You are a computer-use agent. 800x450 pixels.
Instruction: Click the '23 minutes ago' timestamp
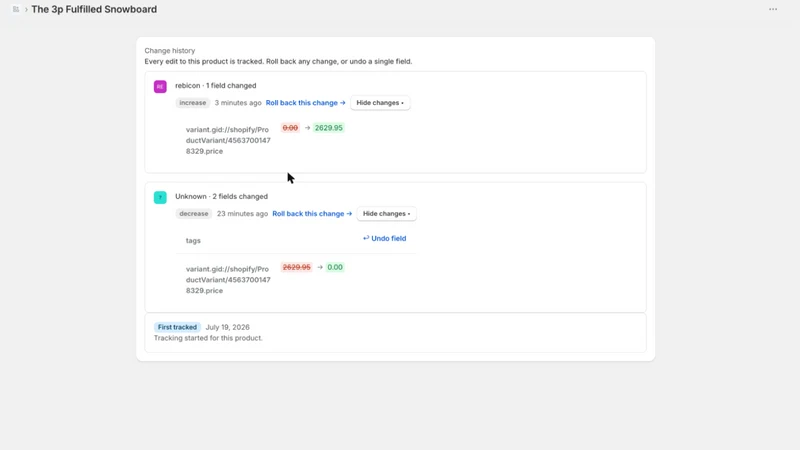(242, 213)
